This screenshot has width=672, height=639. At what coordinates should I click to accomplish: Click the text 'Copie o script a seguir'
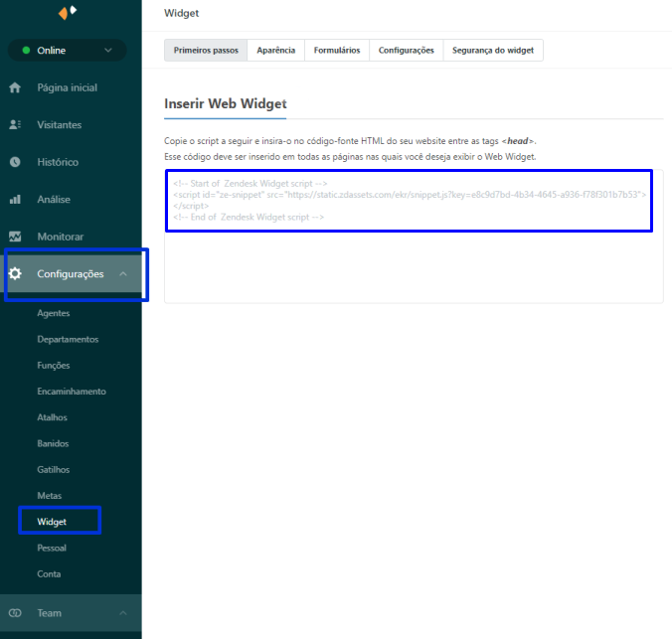(x=208, y=141)
